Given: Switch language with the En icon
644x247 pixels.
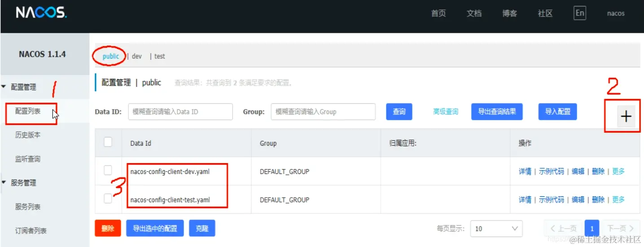Looking at the screenshot, I should tap(580, 13).
